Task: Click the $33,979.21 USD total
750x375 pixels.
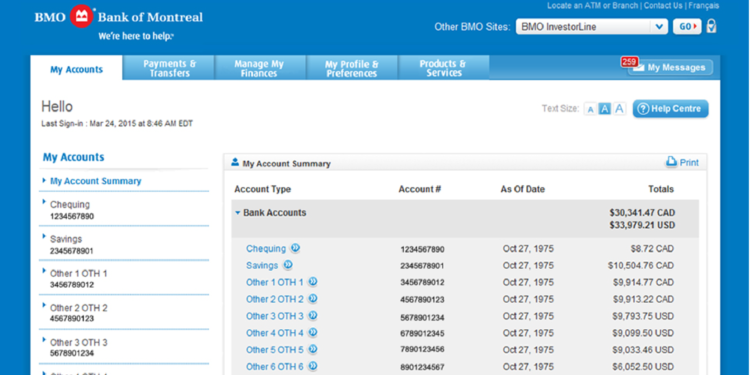Action: 642,225
